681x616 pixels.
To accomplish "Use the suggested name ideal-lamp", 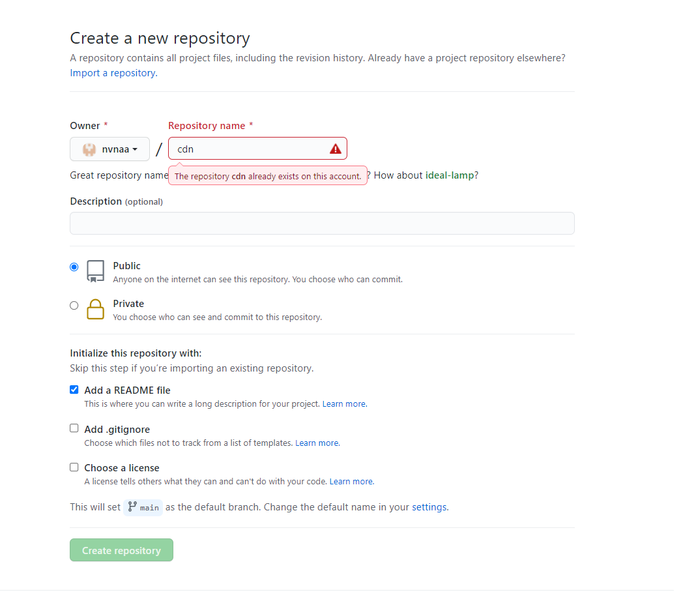I will click(450, 175).
